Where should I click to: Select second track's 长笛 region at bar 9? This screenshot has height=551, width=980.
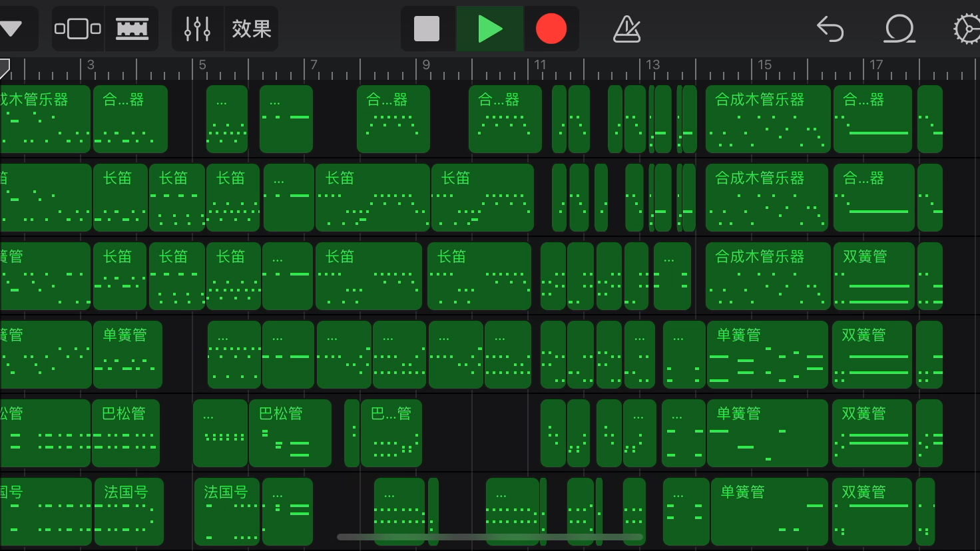click(x=483, y=198)
